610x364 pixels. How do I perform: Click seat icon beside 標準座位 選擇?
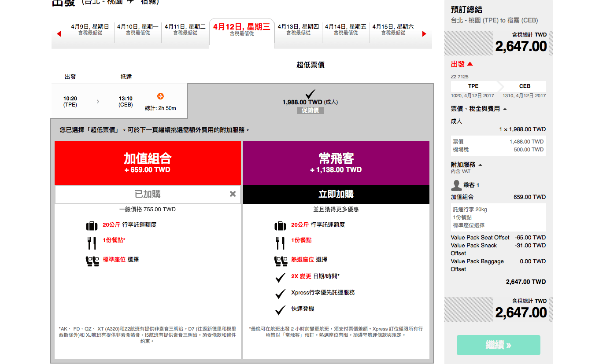point(92,261)
